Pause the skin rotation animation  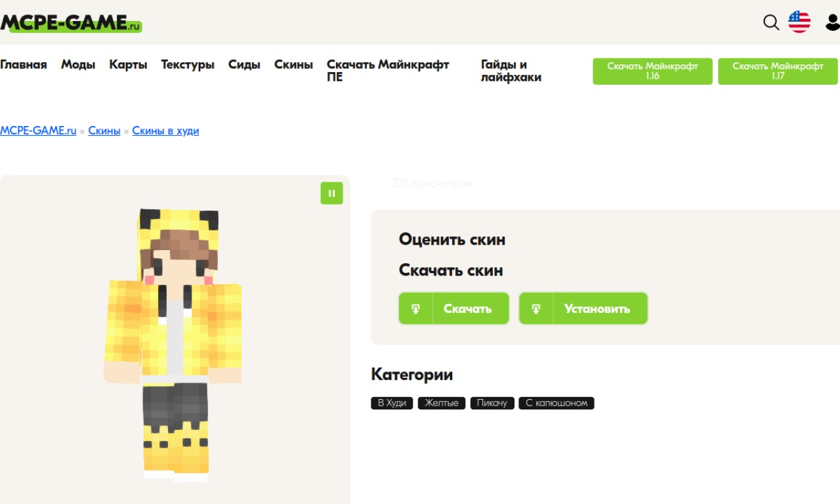(331, 193)
